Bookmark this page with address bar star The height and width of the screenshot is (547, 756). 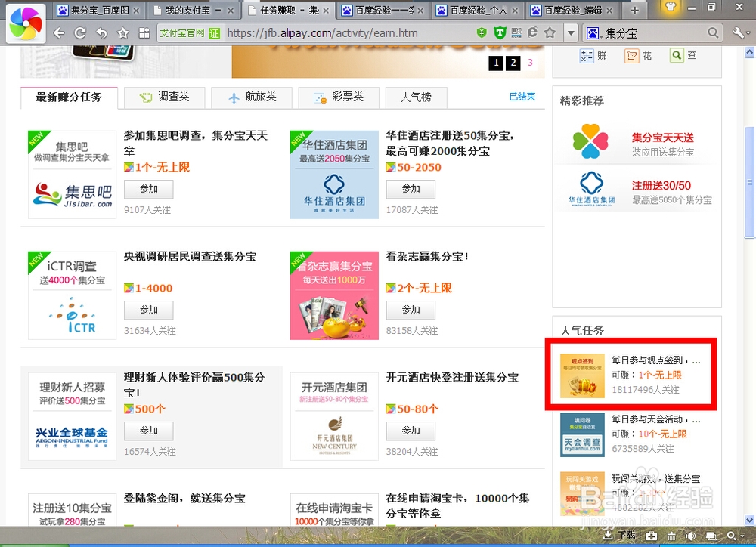[550, 32]
